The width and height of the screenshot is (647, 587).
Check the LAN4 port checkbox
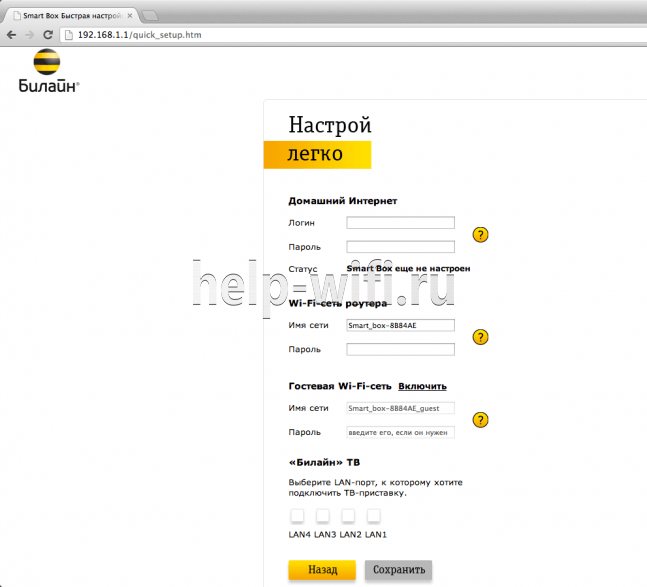point(297,515)
